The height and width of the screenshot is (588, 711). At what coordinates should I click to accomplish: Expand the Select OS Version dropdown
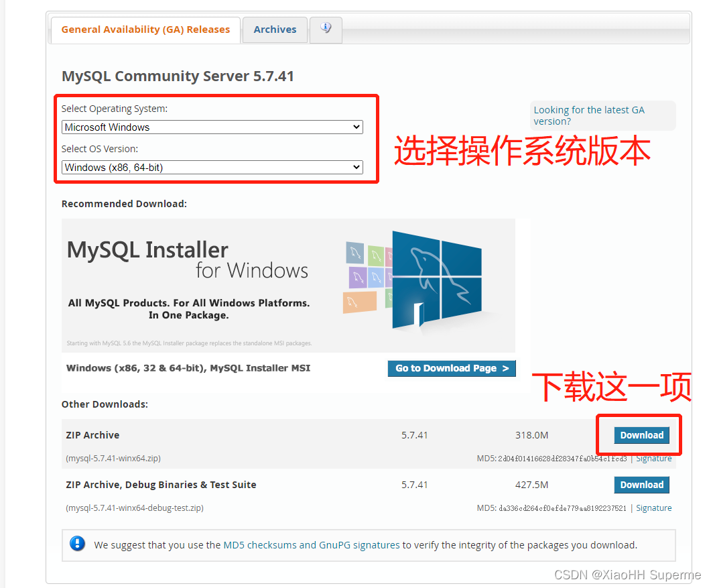(212, 168)
